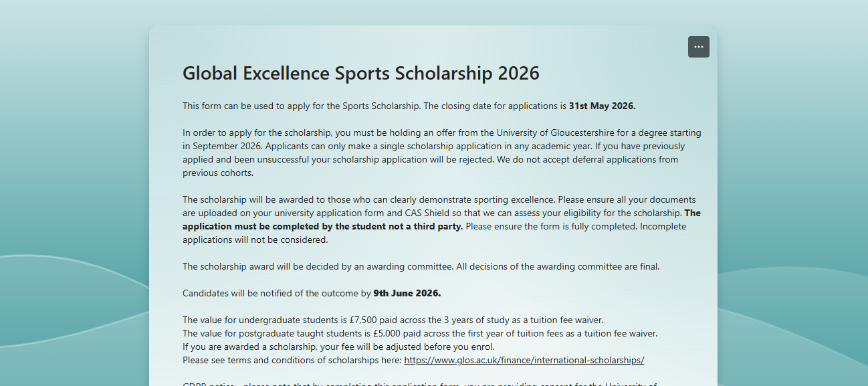Click the postgraduate £5,000 value line
The height and width of the screenshot is (386, 868).
(x=419, y=333)
